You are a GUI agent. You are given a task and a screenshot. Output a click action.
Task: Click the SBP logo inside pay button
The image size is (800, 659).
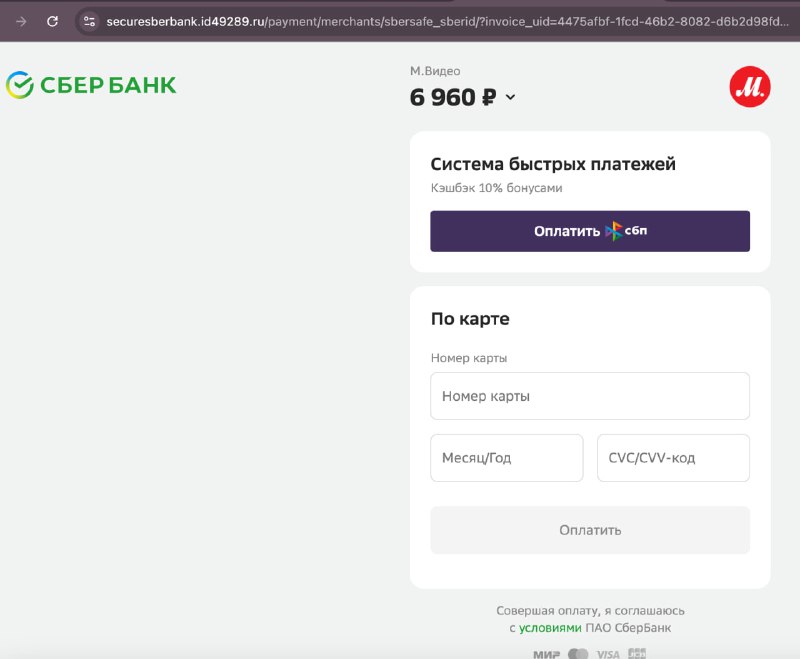626,231
